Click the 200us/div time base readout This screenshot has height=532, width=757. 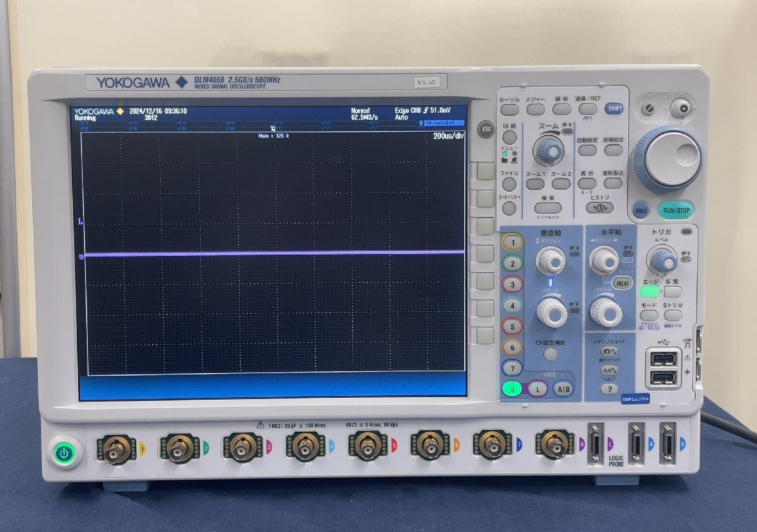(449, 136)
